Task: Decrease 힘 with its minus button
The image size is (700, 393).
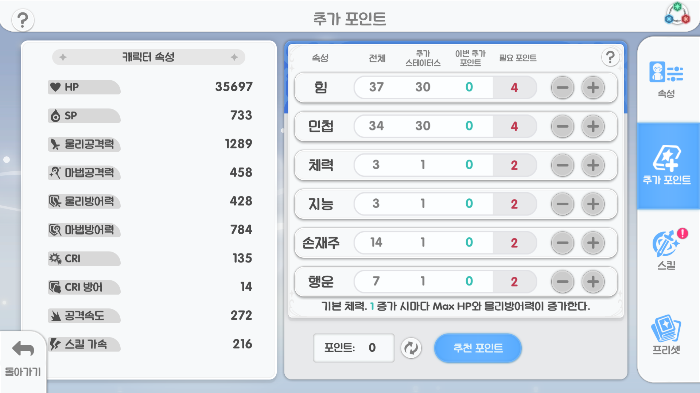Action: coord(562,88)
